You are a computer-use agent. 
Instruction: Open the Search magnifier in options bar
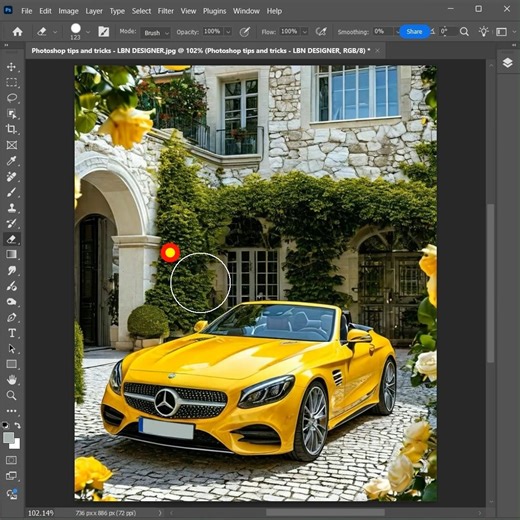tap(464, 32)
